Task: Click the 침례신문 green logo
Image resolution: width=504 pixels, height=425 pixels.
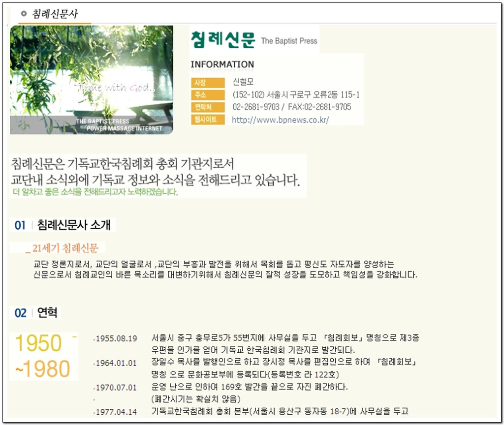Action: pyautogui.click(x=223, y=39)
